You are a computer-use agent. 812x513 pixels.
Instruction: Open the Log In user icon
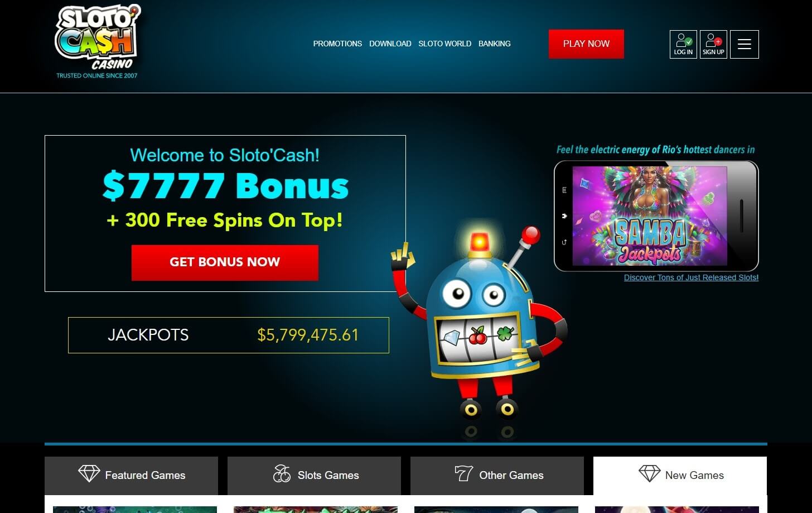[x=683, y=44]
